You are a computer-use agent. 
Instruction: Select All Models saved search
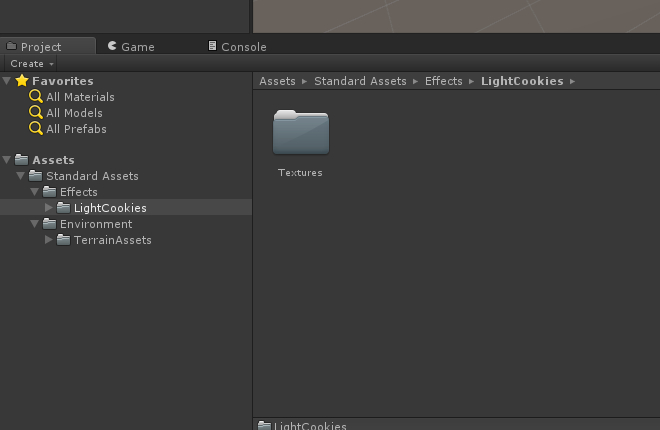coord(74,113)
